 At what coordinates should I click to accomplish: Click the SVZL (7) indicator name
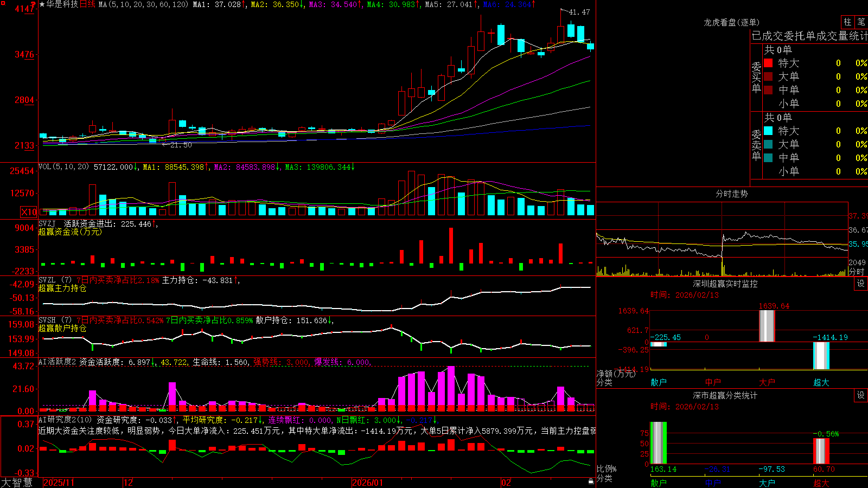pos(55,280)
